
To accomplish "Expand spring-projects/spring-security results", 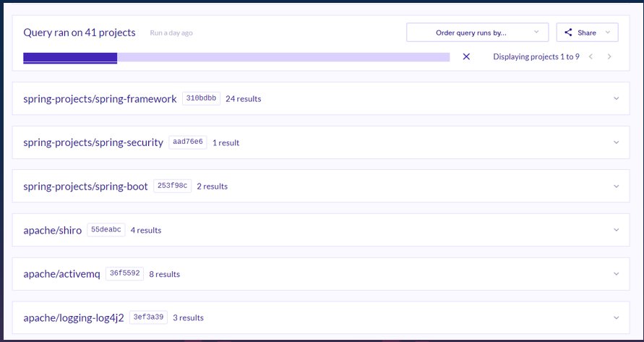I will pyautogui.click(x=616, y=142).
